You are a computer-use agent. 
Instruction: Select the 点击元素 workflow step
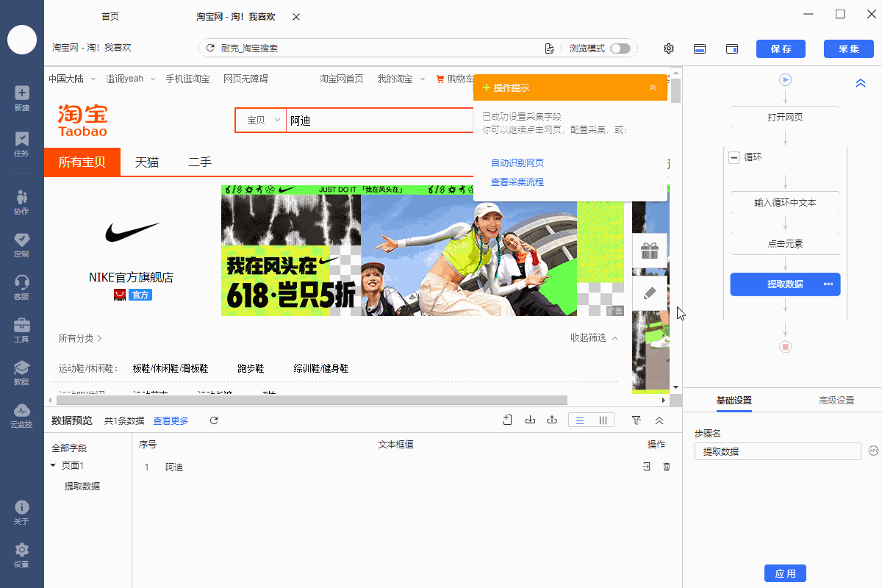[x=786, y=243]
